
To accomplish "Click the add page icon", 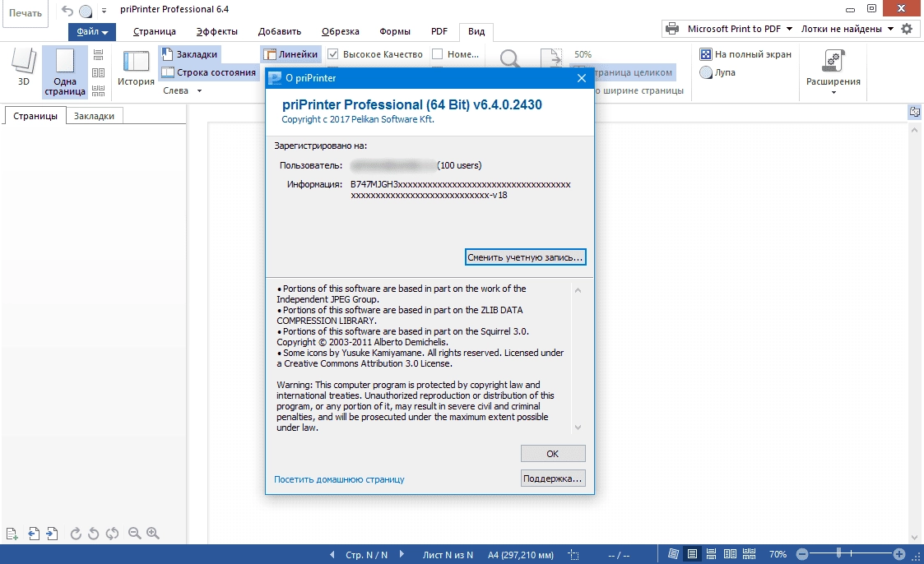I will tap(12, 534).
